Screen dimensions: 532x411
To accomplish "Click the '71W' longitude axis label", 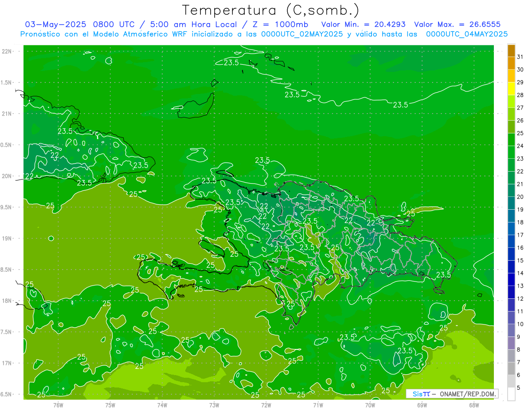I will coord(318,405).
